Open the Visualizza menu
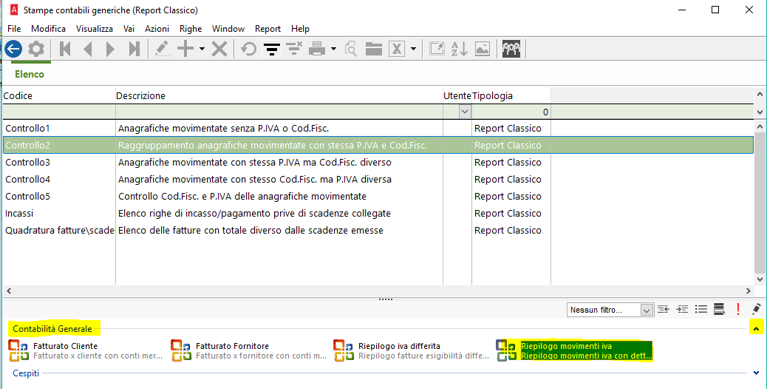The image size is (767, 389). tap(94, 29)
